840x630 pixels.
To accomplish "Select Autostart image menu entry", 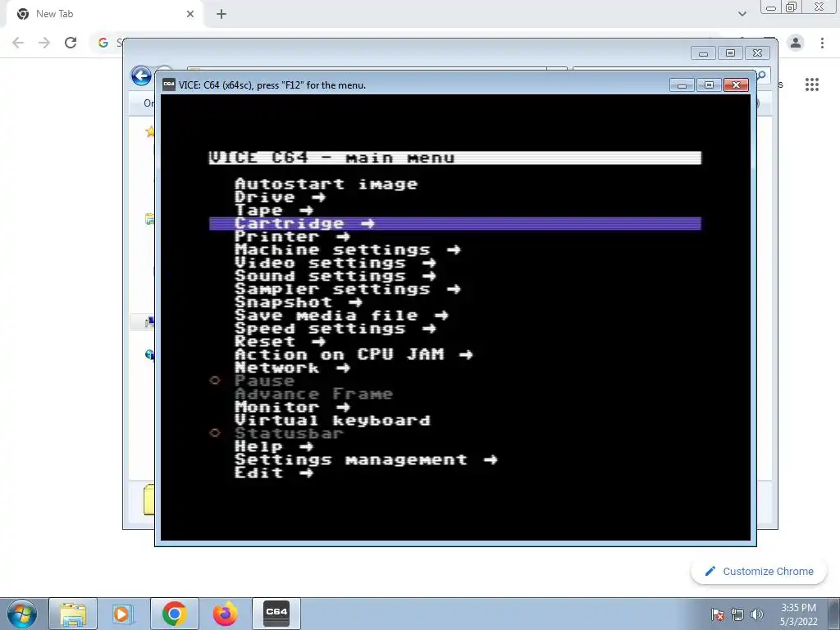I will click(x=326, y=184).
